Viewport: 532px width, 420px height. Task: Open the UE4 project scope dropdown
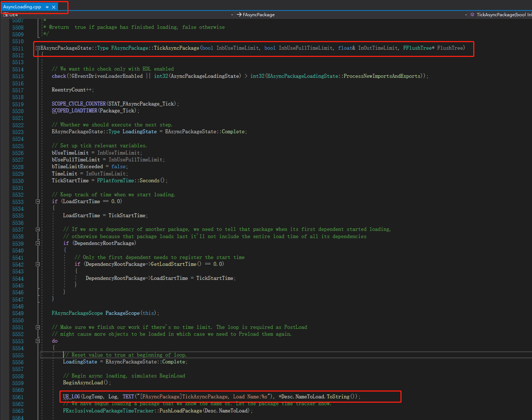coord(119,15)
